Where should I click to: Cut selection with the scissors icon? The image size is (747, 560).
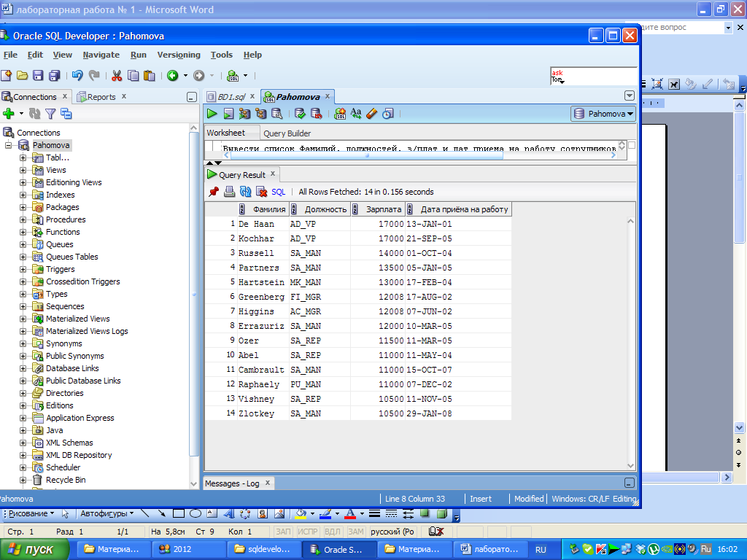117,75
